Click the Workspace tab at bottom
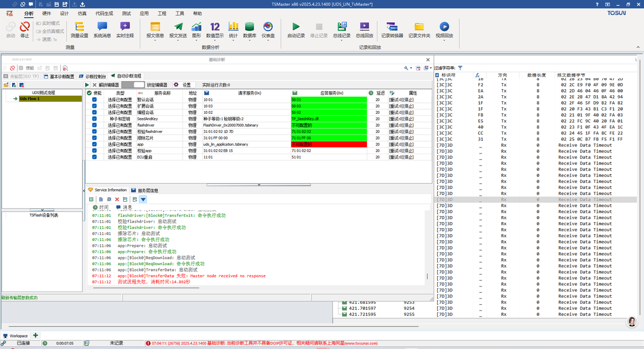 (15, 335)
